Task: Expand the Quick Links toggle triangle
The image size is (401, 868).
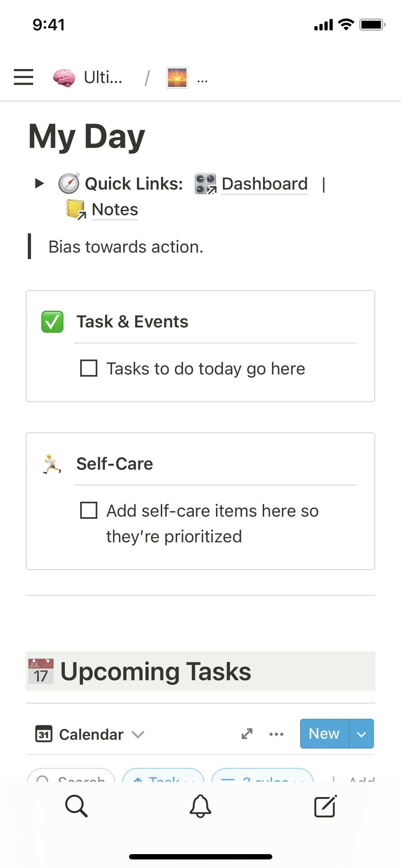Action: coord(40,184)
